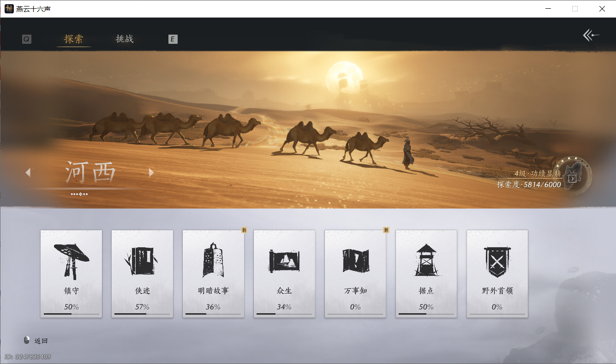Screen dimensions: 616x364
Task: Switch to the 挑战 tab
Action: click(125, 39)
